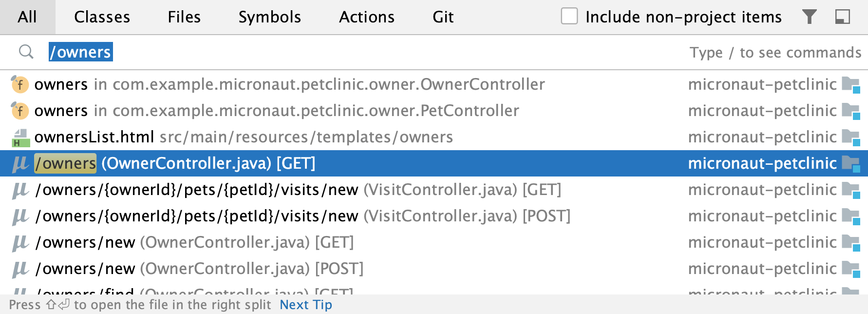Click the /owners search input field

341,52
